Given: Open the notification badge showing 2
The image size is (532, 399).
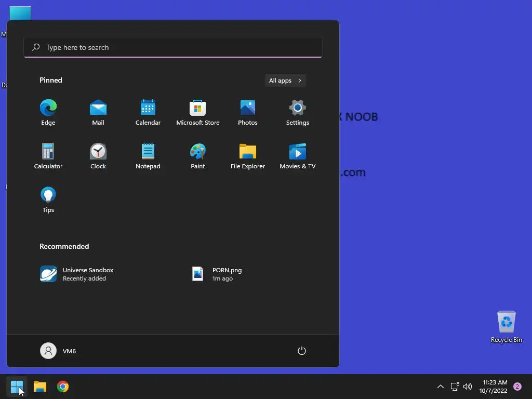Looking at the screenshot, I should tap(517, 387).
